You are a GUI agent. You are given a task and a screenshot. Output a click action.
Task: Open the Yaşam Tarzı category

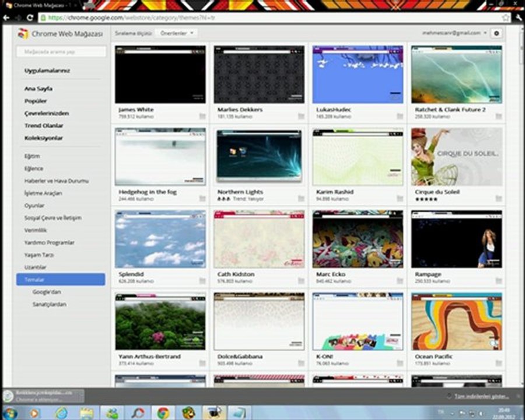coord(39,256)
